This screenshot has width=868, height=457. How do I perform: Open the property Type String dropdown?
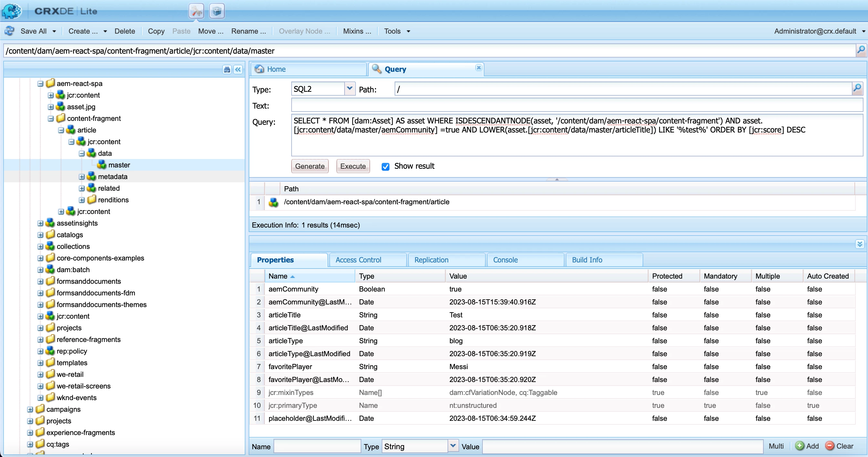pyautogui.click(x=453, y=446)
